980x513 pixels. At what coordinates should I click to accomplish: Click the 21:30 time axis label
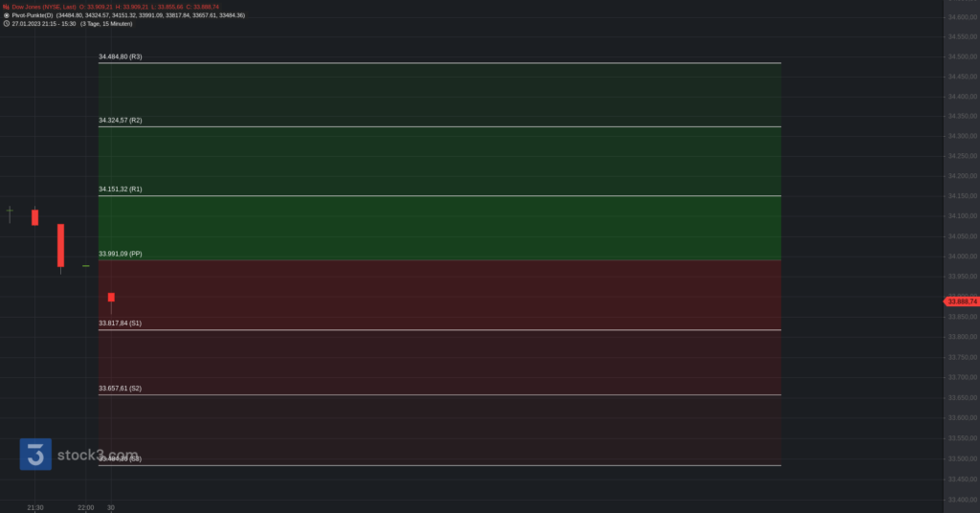point(35,507)
